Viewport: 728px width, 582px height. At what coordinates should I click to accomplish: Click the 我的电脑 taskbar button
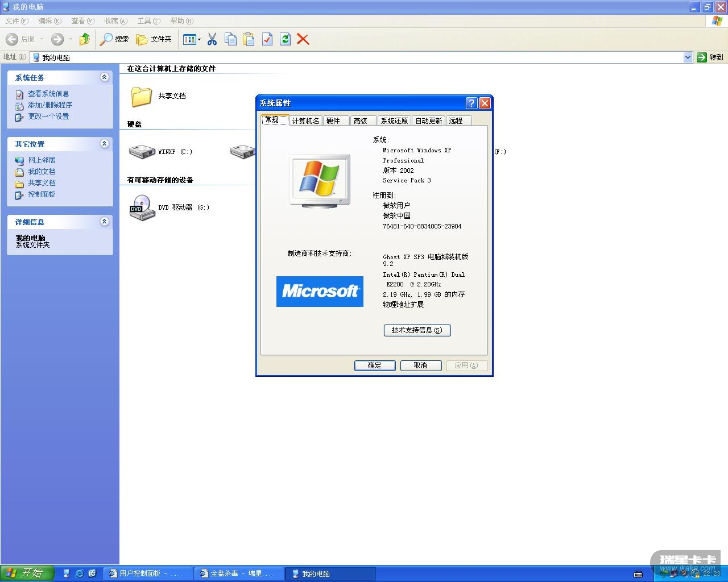[330, 573]
